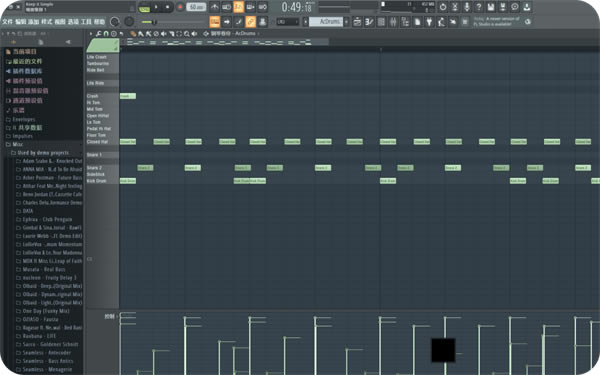Click the microphone recording icon

point(467,7)
